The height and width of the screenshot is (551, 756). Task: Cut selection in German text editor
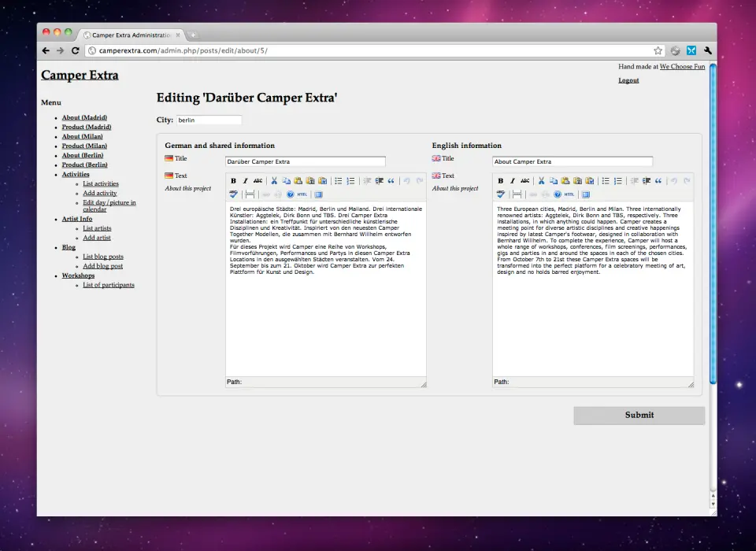(x=274, y=181)
